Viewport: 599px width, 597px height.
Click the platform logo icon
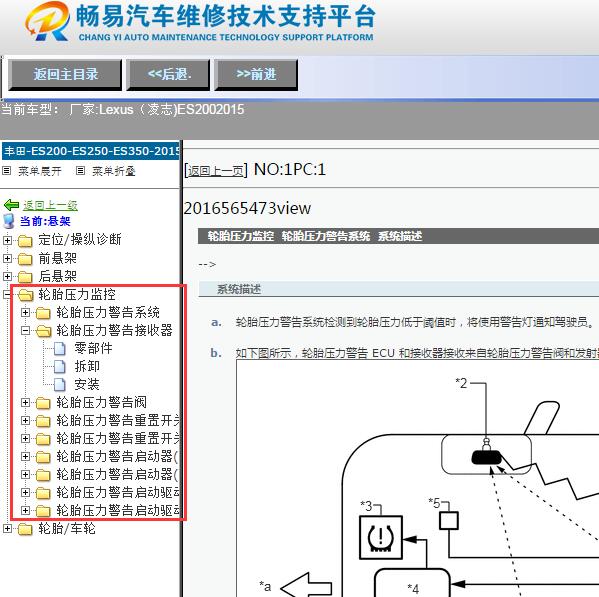click(48, 21)
